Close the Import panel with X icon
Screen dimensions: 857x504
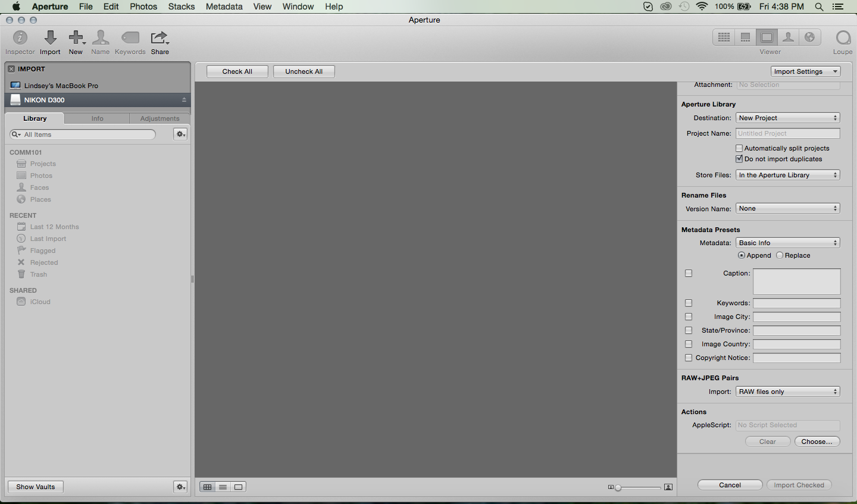(11, 69)
